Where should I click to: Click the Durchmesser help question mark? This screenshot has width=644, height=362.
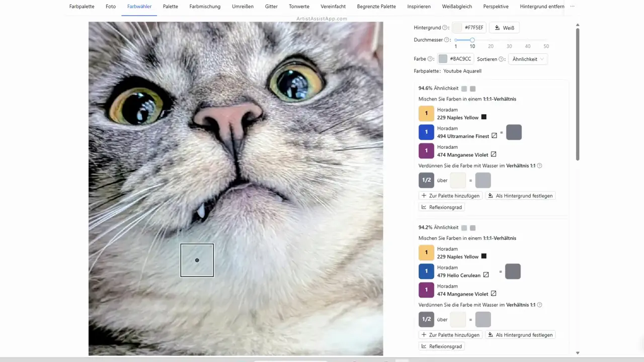pos(447,40)
